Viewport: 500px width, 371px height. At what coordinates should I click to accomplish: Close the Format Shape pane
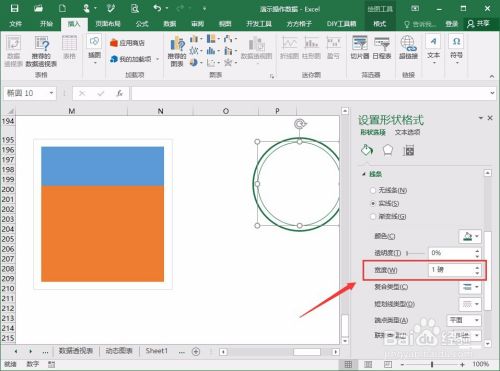pos(490,118)
